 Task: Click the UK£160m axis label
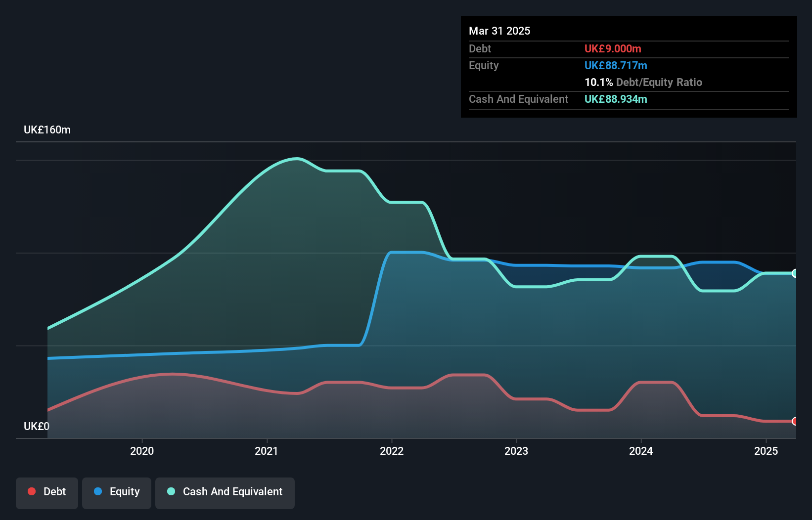click(x=47, y=130)
